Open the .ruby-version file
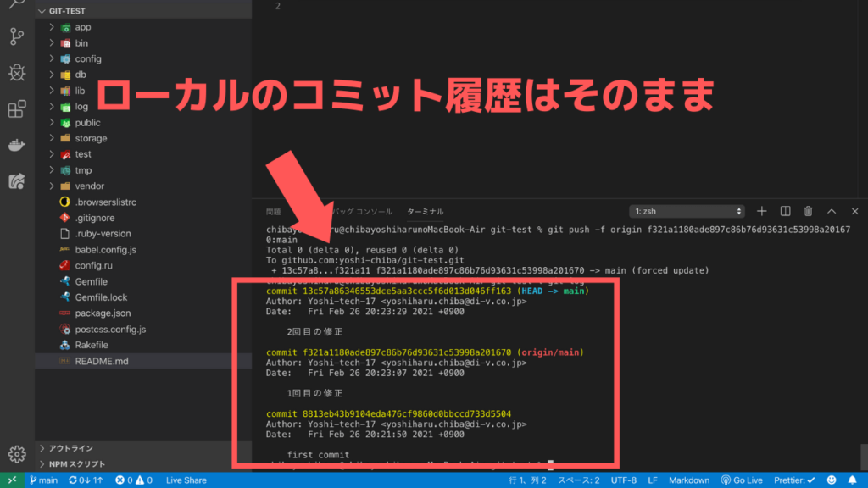 142,234
